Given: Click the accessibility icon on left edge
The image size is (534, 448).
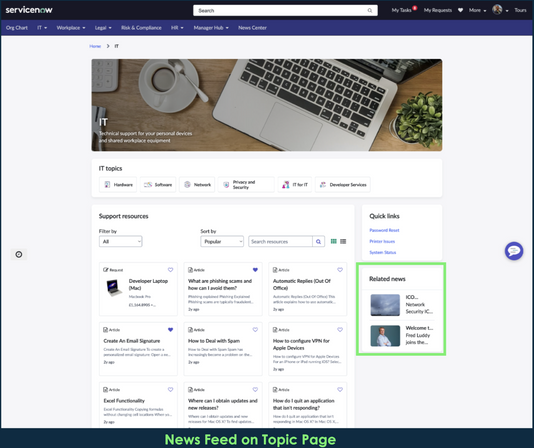Looking at the screenshot, I should [19, 254].
